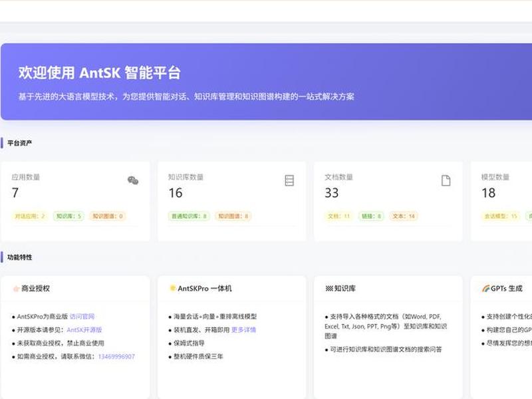532x399 pixels.
Task: Click the 海量会话+向量+重排离线模型 line
Action: (x=215, y=317)
